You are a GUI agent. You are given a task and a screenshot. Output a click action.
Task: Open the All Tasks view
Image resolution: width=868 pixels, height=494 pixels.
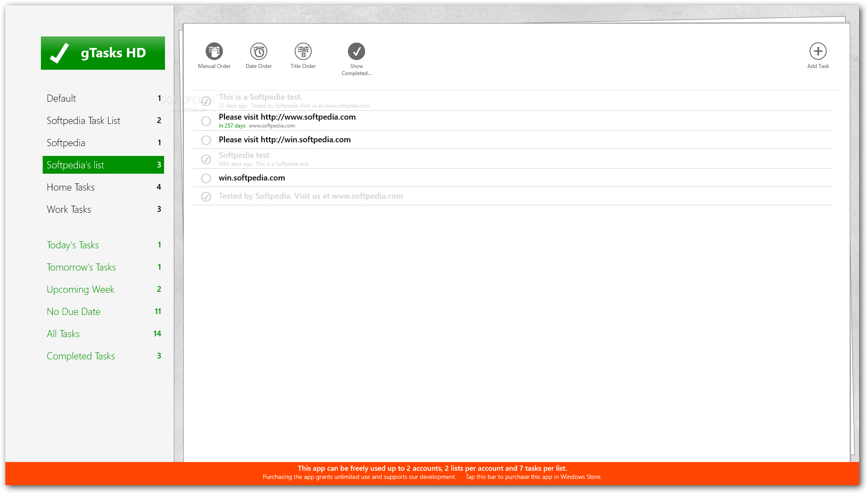click(x=103, y=334)
